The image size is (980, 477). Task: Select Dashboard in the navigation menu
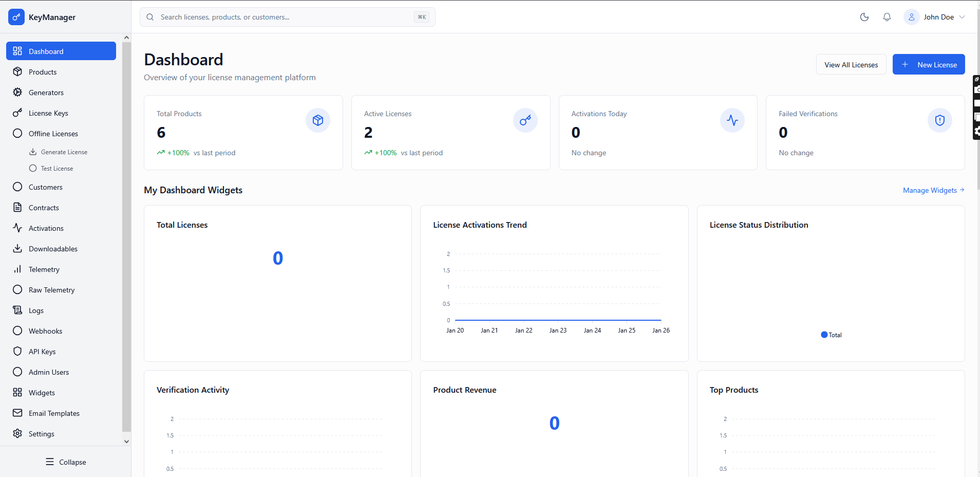click(x=46, y=51)
